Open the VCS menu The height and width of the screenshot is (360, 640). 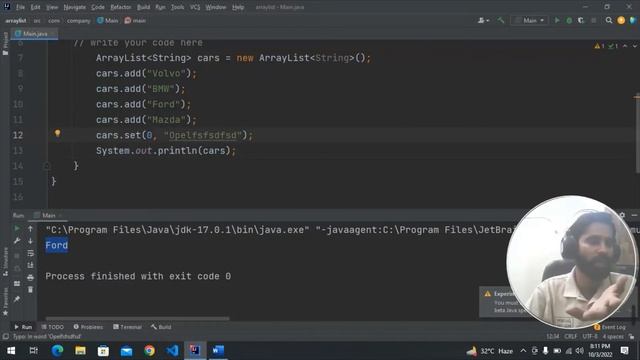click(195, 7)
